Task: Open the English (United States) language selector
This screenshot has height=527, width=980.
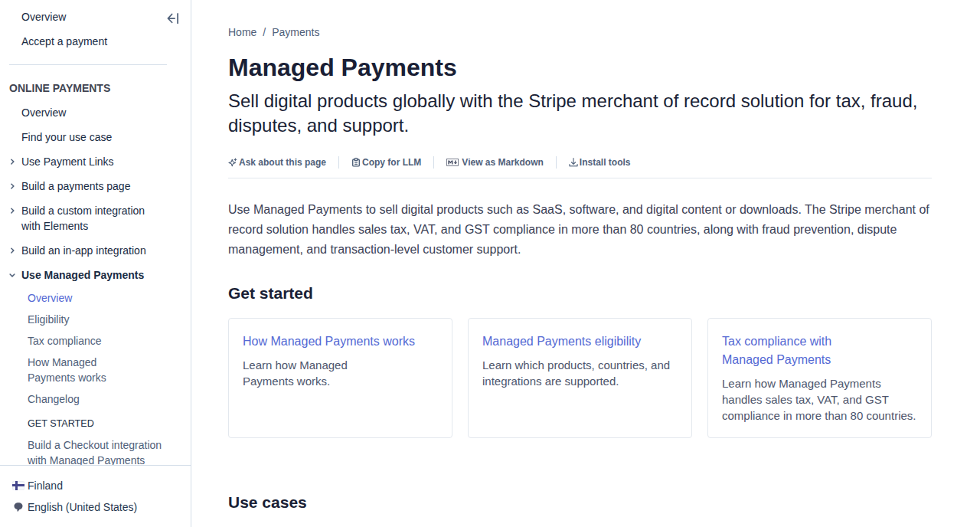Action: 75,507
